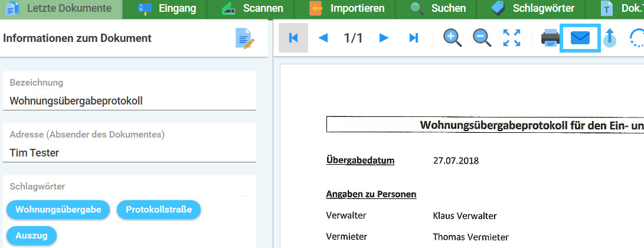Click the Informationen zum Dokument heading
Viewport: 644px width, 248px height.
point(77,38)
